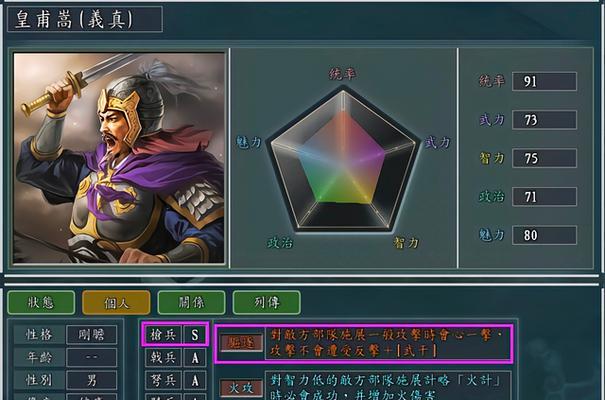
Task: Click the 魅力 value field showing 80
Action: tap(544, 235)
